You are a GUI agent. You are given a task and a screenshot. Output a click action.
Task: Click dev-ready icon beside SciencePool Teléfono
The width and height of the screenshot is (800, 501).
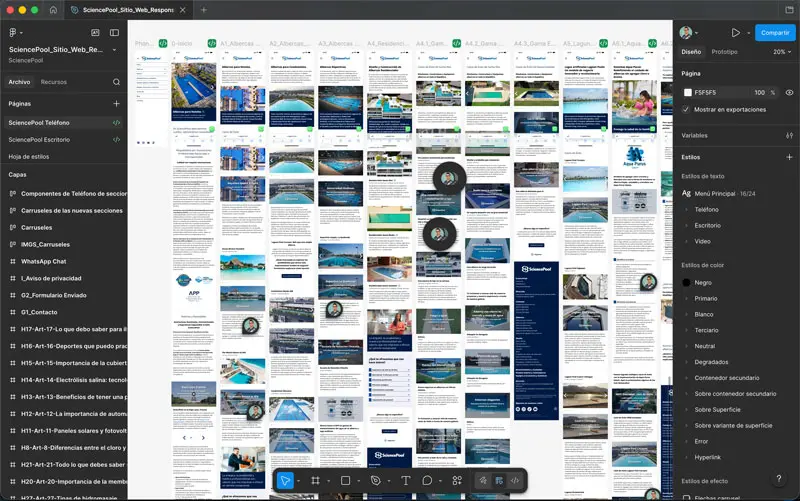click(116, 123)
